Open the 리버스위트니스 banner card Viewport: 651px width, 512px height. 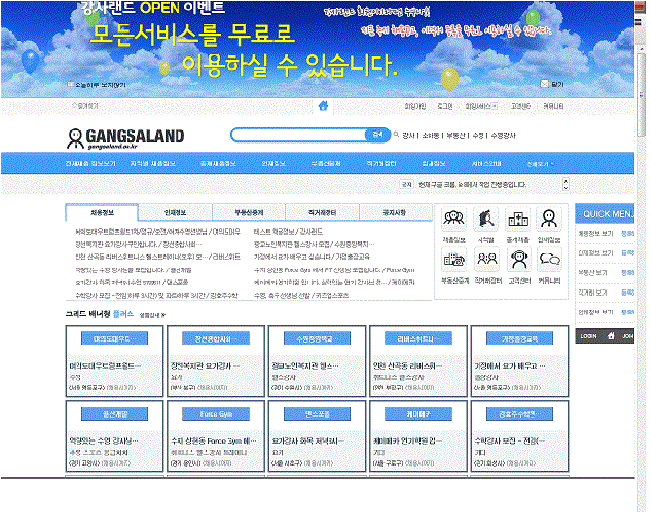coord(418,361)
